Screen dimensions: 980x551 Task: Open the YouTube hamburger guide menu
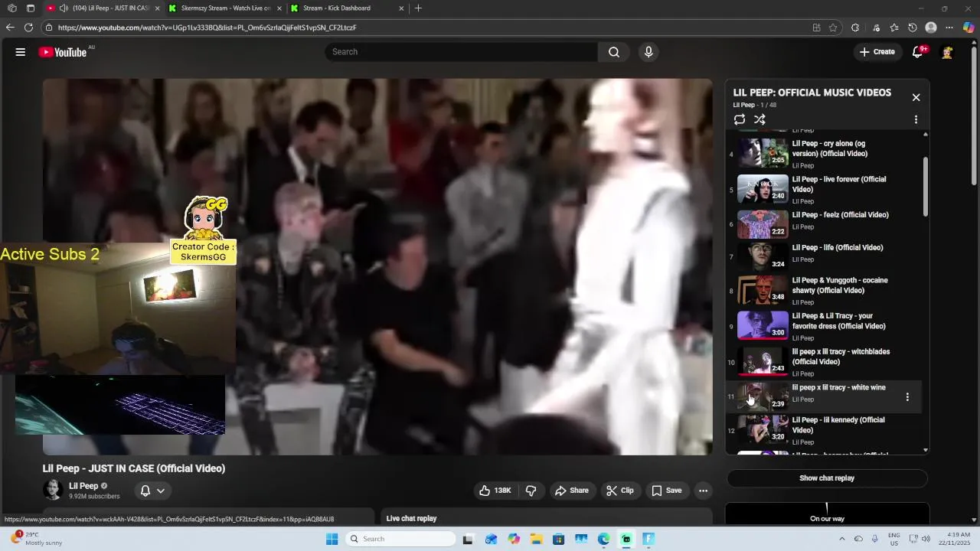point(21,52)
